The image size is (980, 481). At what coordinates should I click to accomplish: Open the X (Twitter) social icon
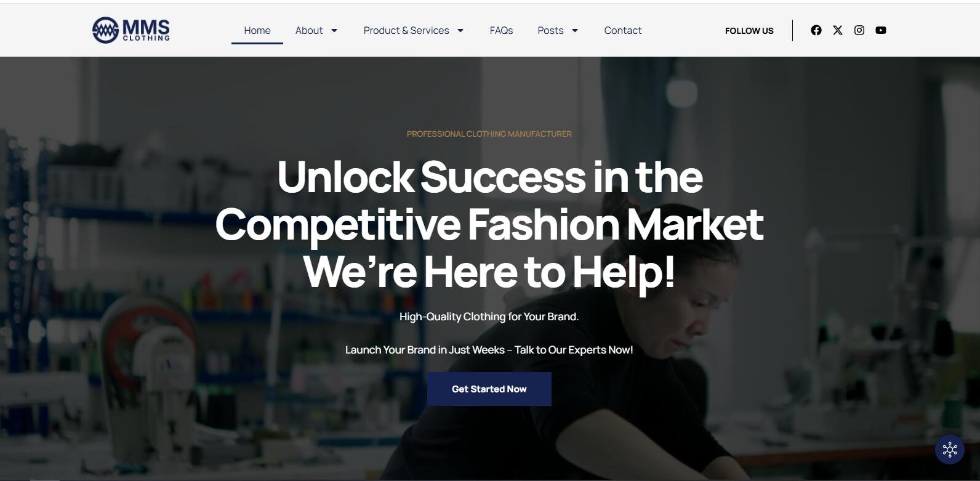[x=838, y=30]
